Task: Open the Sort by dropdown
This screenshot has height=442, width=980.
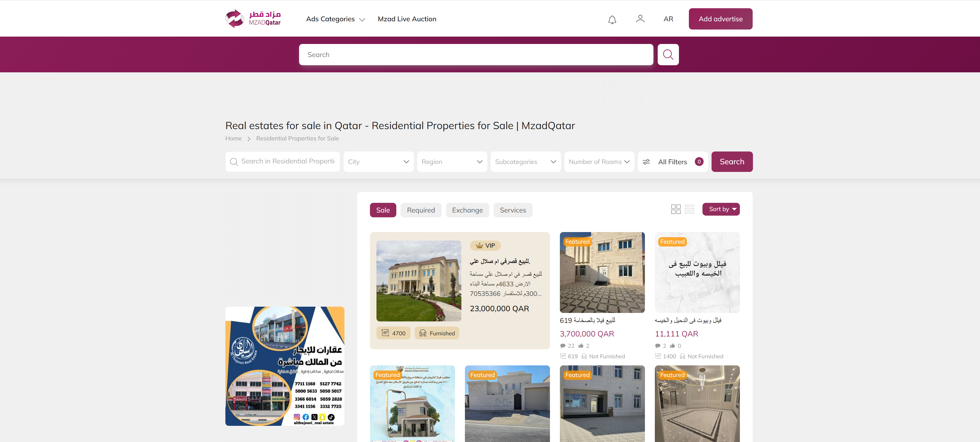Action: click(721, 209)
